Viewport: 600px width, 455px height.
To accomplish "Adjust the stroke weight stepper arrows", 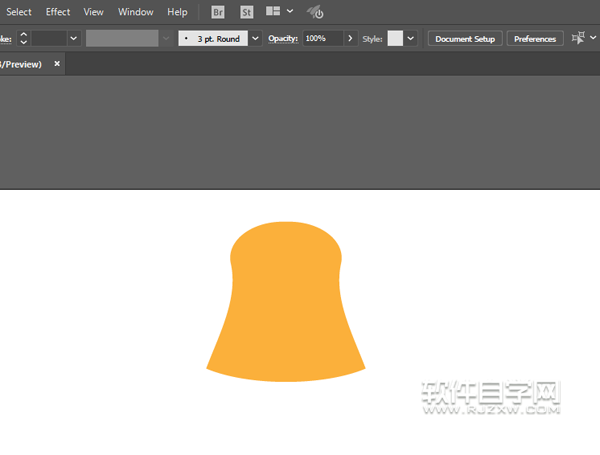I will (24, 38).
